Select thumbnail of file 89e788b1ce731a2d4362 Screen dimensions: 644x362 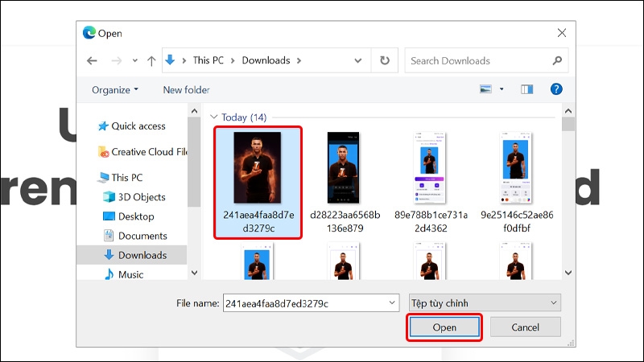pyautogui.click(x=430, y=167)
